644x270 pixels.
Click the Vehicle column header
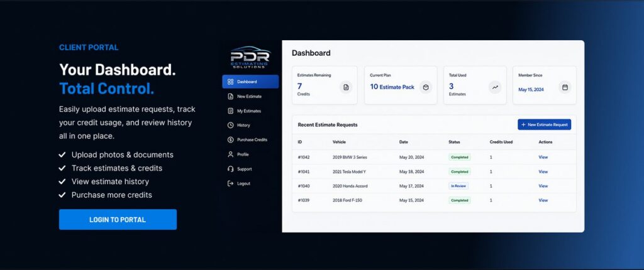pyautogui.click(x=339, y=142)
